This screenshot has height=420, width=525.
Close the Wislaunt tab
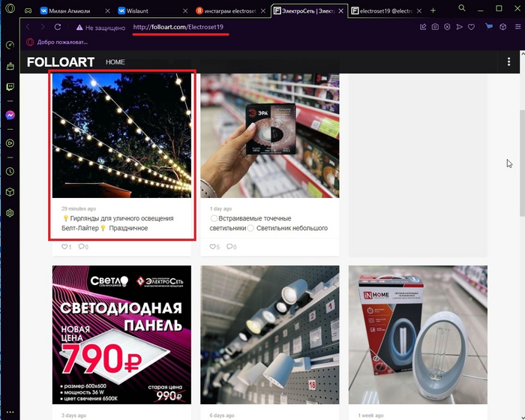[185, 11]
